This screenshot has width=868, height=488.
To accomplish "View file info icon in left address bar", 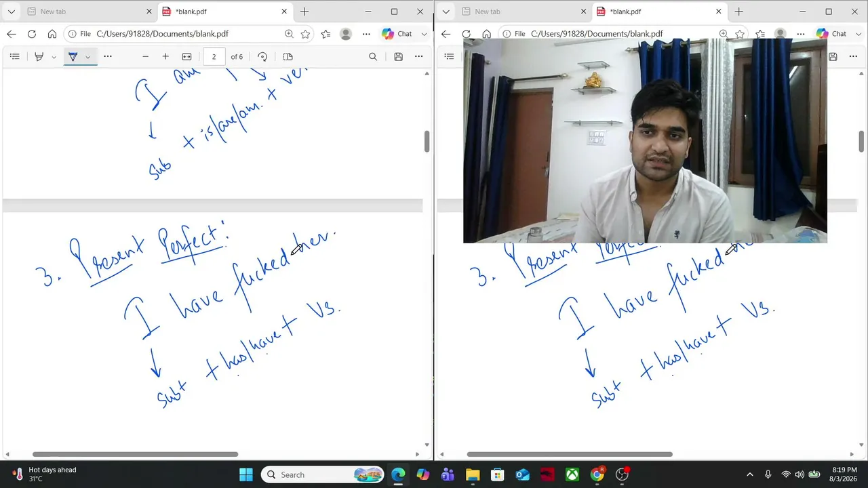I will pos(73,34).
